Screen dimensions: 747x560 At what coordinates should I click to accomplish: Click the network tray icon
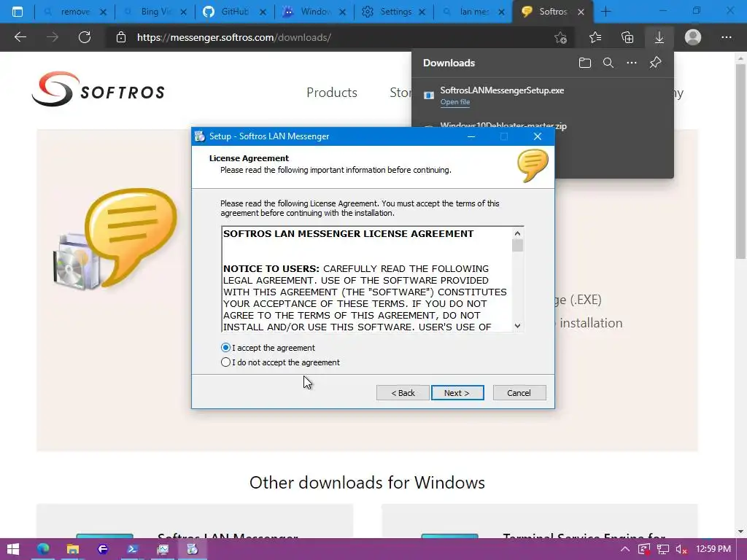point(662,549)
